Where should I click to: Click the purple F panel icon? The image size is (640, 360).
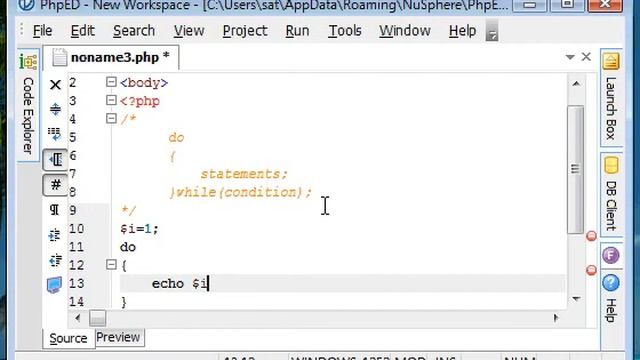(x=611, y=256)
